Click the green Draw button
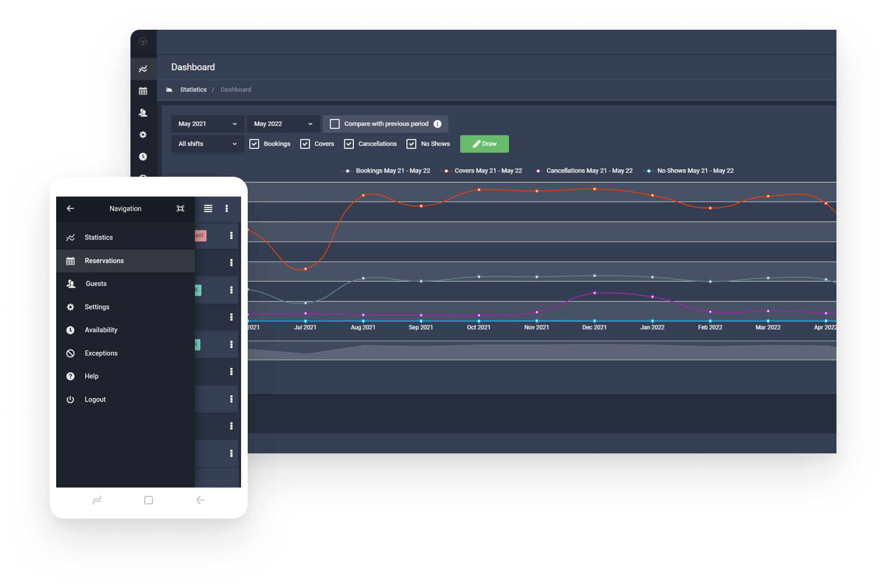Viewport: 886px width, 588px height. pos(484,144)
